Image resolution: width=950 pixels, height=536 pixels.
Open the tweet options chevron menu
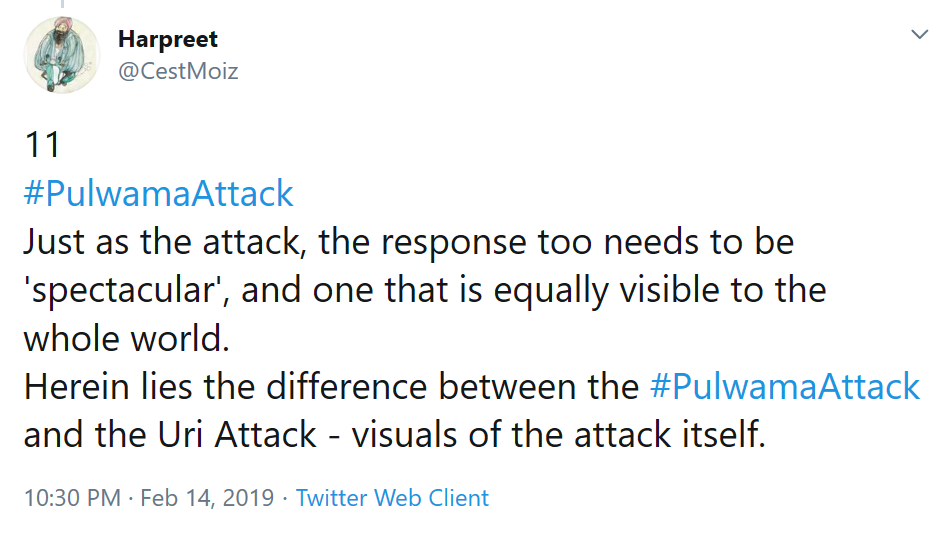pyautogui.click(x=919, y=36)
